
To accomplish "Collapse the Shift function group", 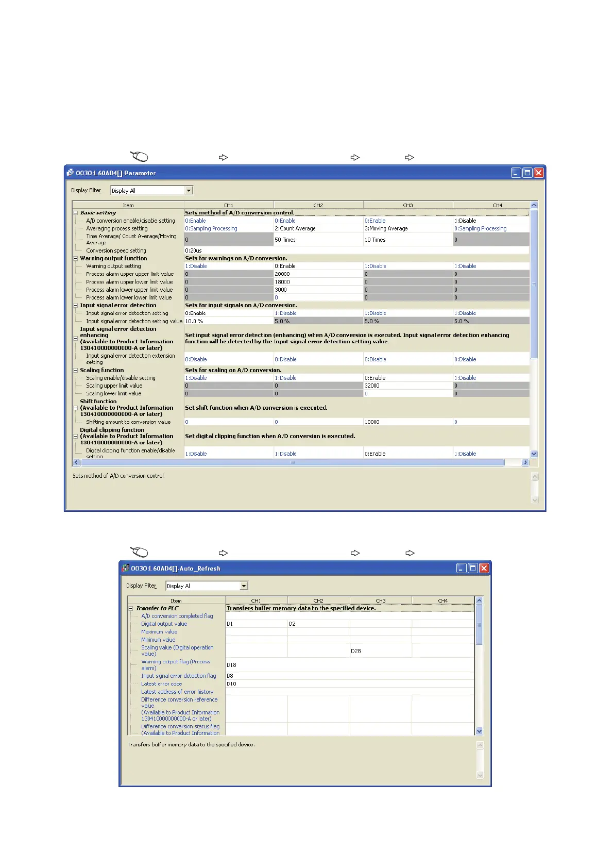I will tap(76, 408).
